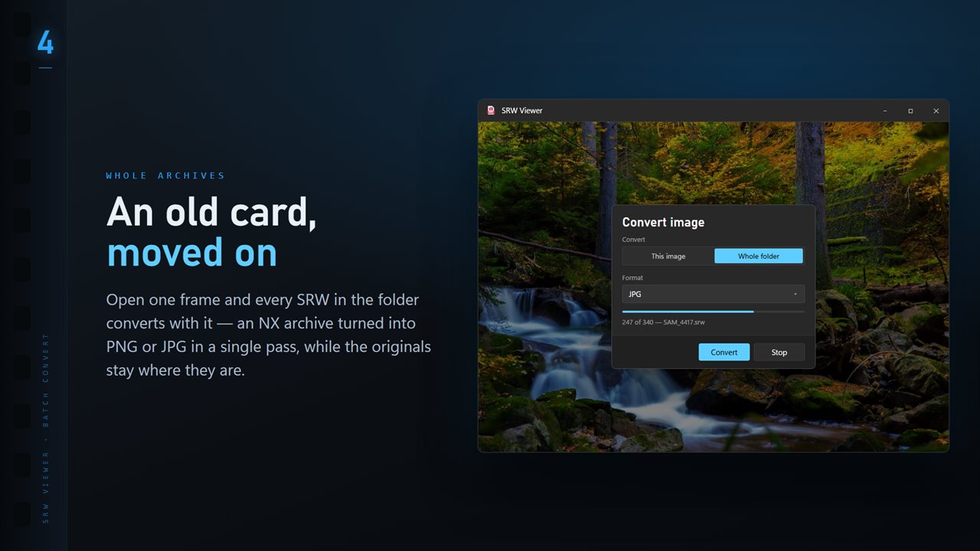980x551 pixels.
Task: Select the This image option
Action: [668, 256]
